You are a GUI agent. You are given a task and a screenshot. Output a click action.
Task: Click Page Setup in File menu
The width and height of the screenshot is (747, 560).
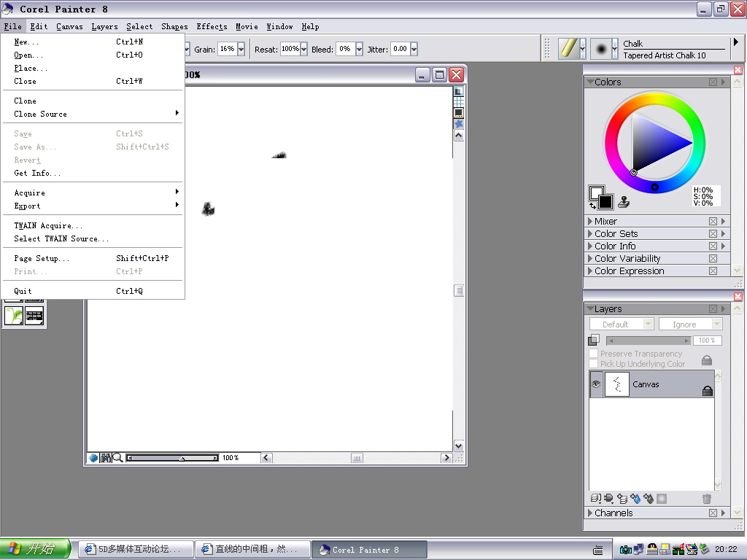[93, 258]
